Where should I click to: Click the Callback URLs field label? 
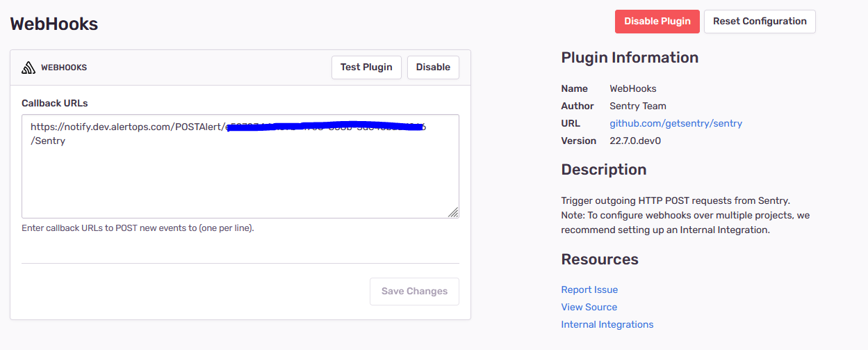(55, 103)
